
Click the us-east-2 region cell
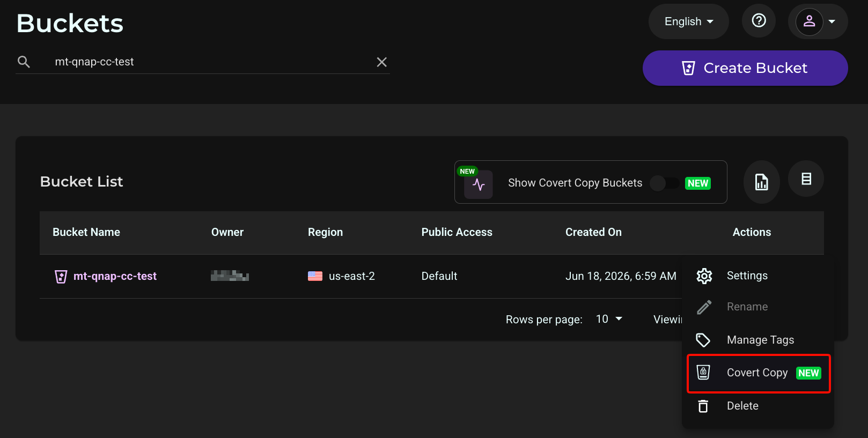tap(351, 276)
